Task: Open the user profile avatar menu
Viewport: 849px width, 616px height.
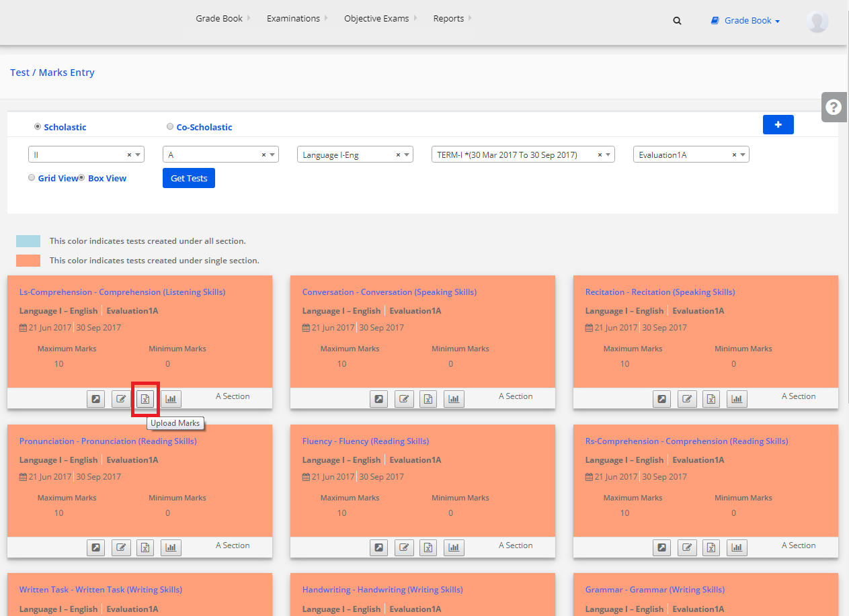Action: pyautogui.click(x=817, y=21)
